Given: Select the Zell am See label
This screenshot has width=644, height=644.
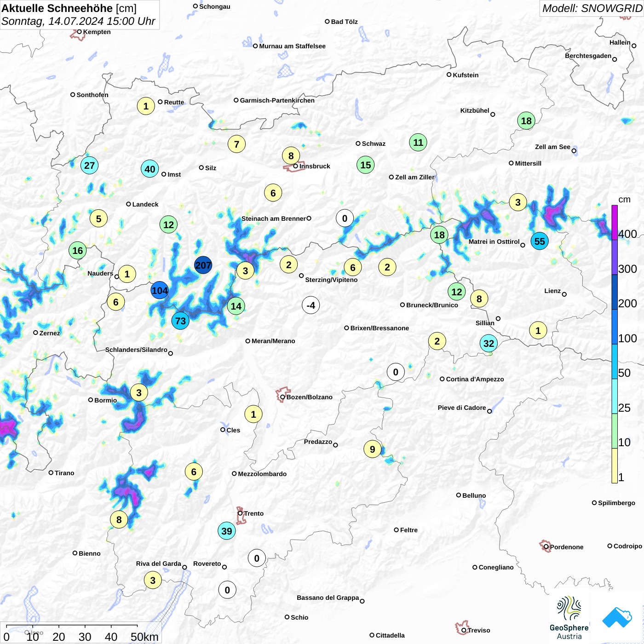Looking at the screenshot, I should 552,147.
